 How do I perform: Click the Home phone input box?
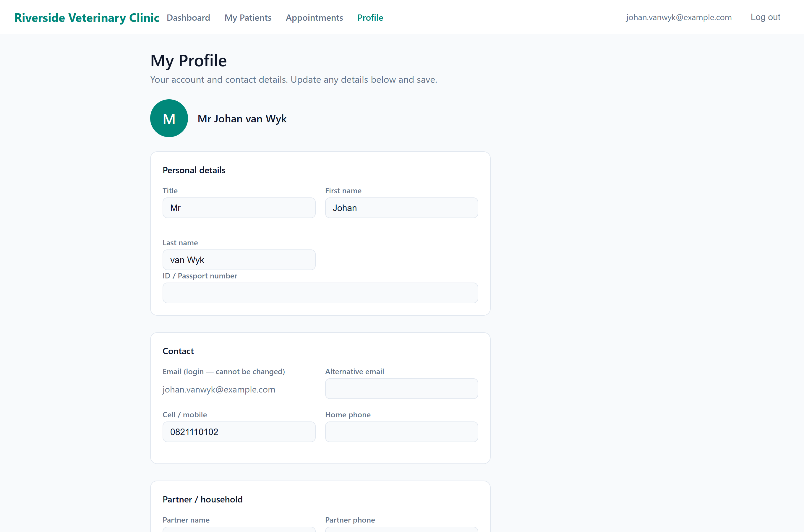tap(401, 432)
